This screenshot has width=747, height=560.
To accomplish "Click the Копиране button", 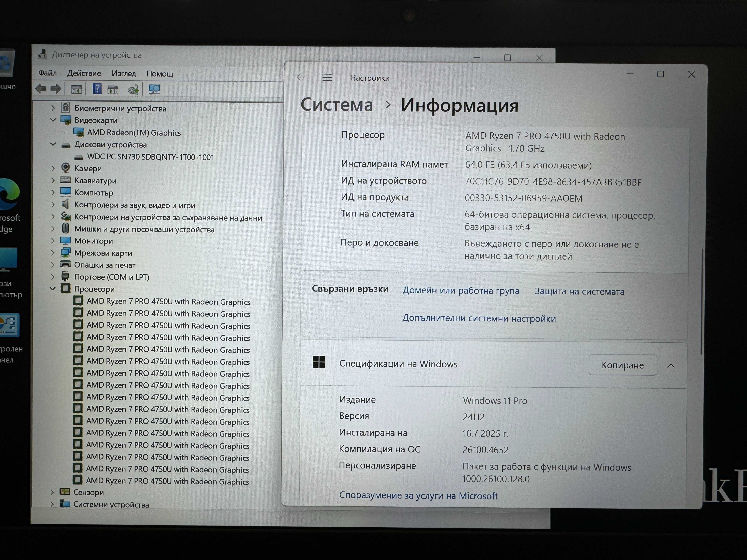I will point(623,365).
